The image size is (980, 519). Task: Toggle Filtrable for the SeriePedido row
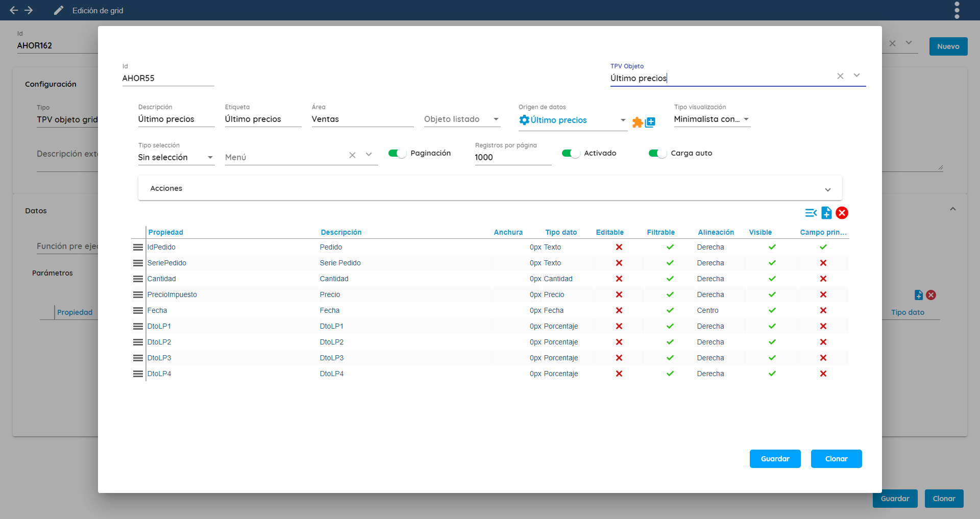tap(670, 263)
